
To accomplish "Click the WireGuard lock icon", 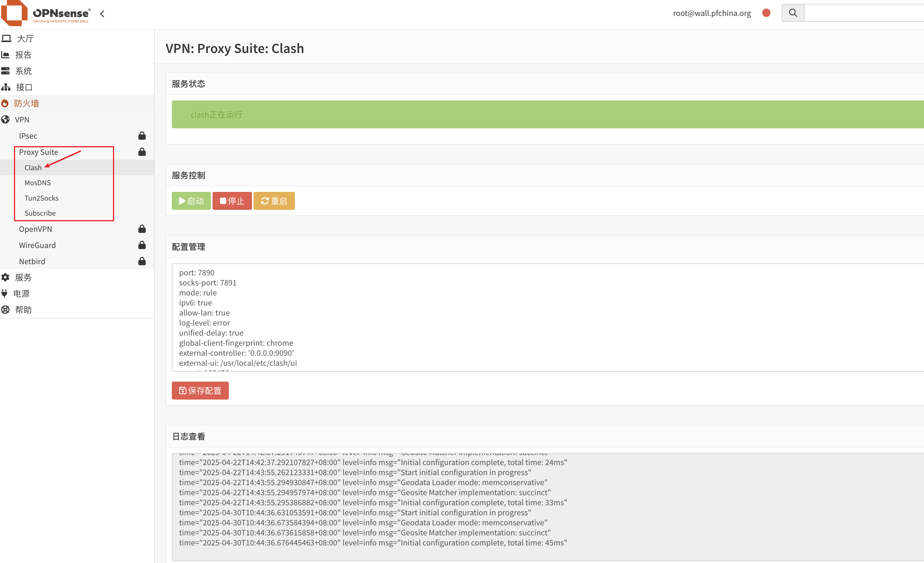I will click(x=142, y=245).
